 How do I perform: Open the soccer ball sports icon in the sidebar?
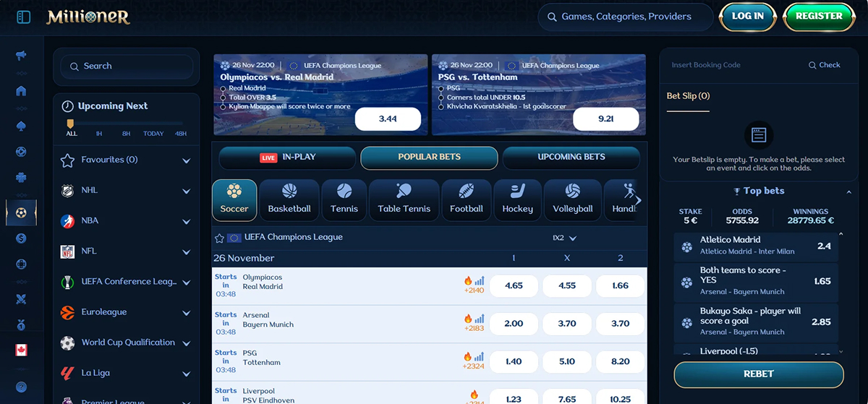21,213
